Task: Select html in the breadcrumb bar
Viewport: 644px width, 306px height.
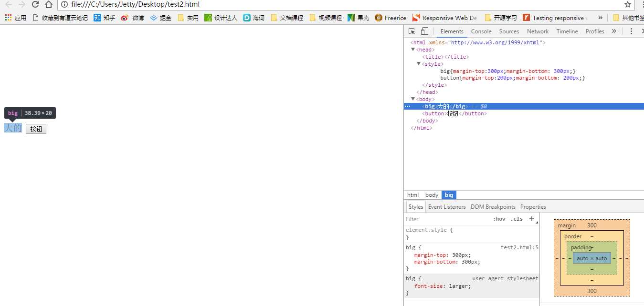Action: tap(413, 195)
